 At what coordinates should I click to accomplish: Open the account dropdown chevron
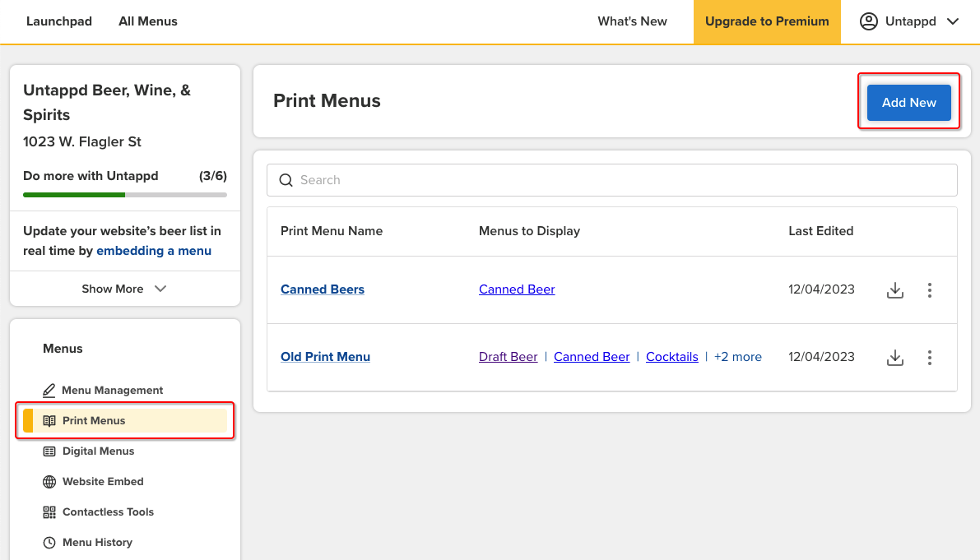coord(952,21)
